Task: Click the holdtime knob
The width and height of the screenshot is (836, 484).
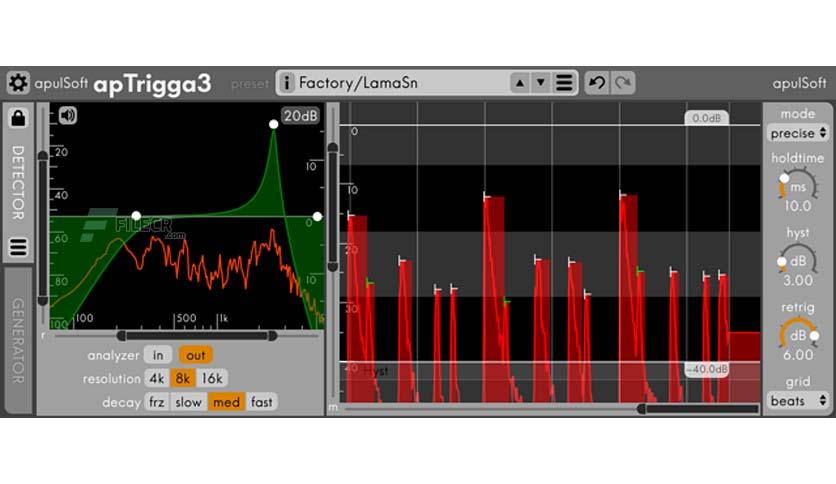Action: pyautogui.click(x=798, y=185)
